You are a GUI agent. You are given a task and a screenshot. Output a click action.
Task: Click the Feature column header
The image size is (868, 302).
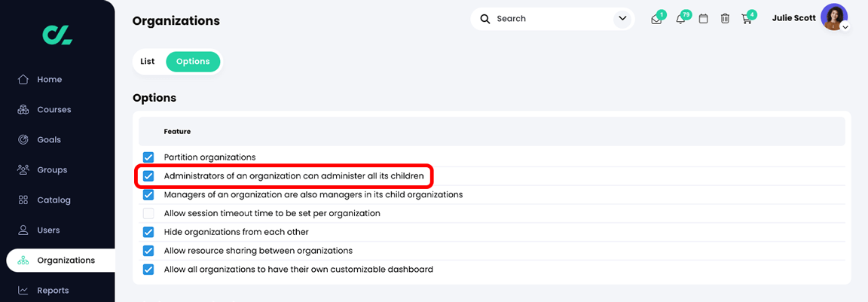click(177, 132)
